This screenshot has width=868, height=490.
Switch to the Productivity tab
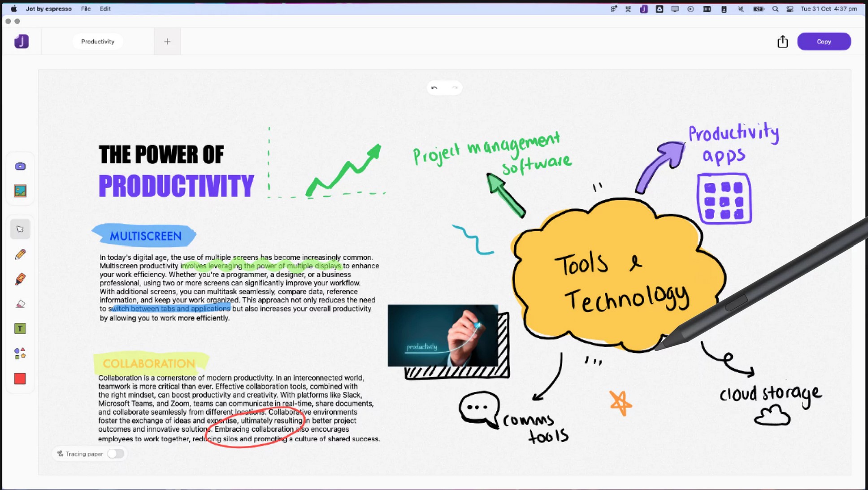[98, 42]
